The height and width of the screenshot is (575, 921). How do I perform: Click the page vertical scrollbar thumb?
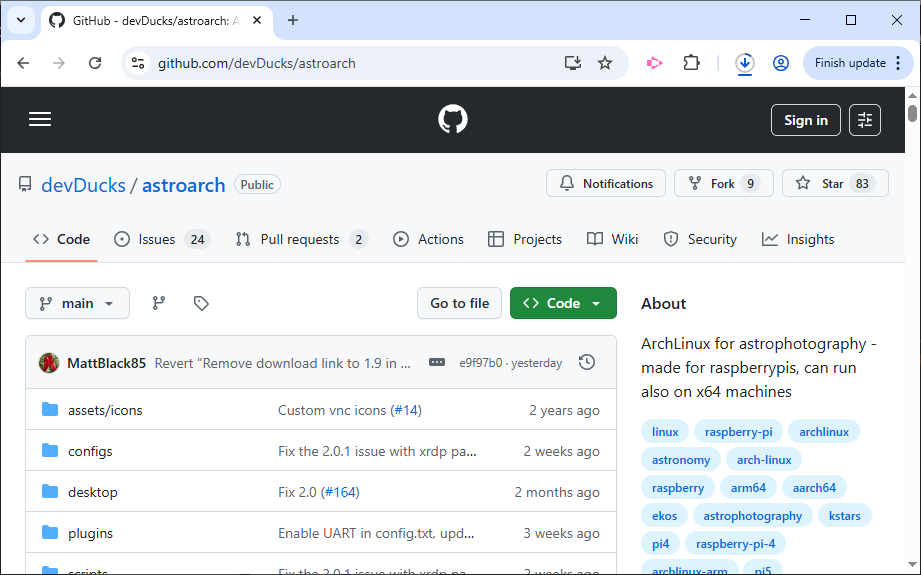pyautogui.click(x=912, y=113)
